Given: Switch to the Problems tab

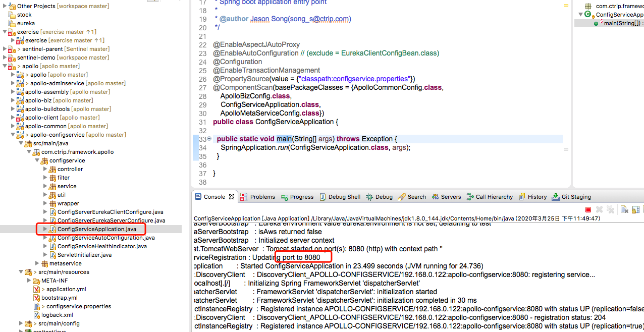Looking at the screenshot, I should click(257, 197).
